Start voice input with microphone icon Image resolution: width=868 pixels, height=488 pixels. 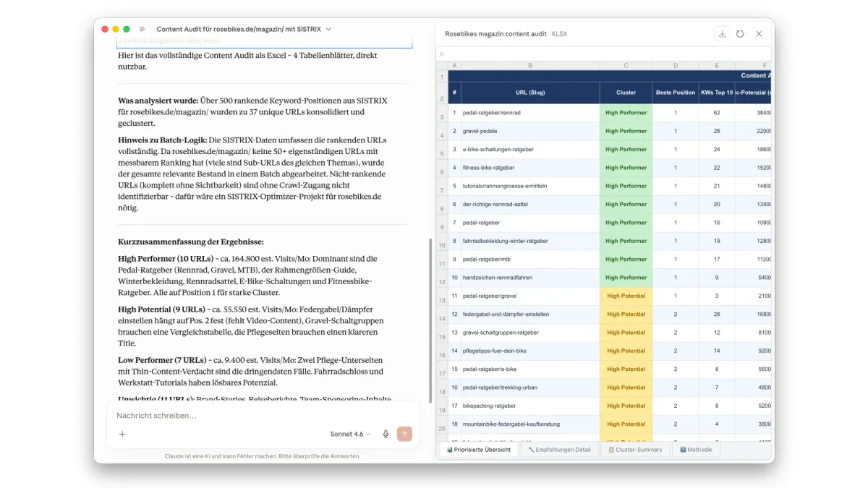tap(386, 434)
